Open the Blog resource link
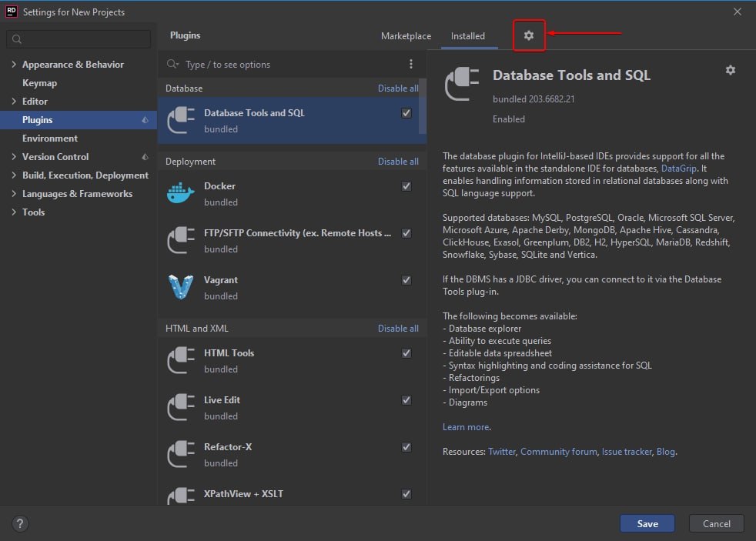The width and height of the screenshot is (756, 541). [x=665, y=452]
